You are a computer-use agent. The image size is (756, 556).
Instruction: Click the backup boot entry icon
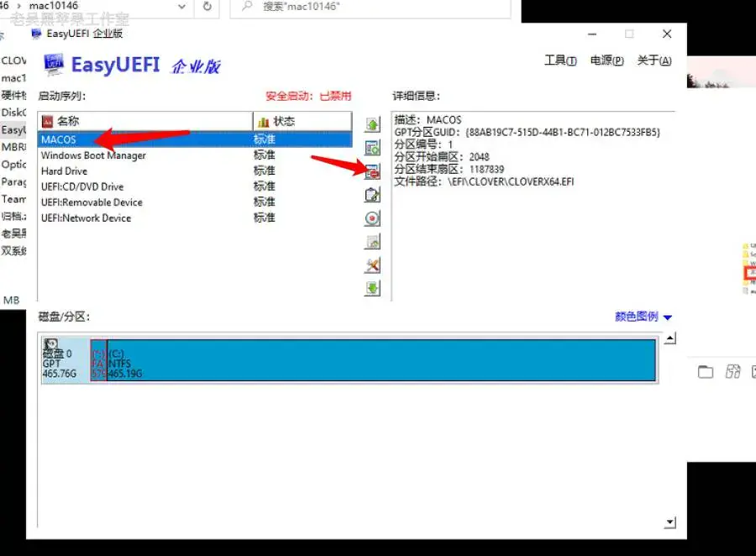(x=372, y=242)
